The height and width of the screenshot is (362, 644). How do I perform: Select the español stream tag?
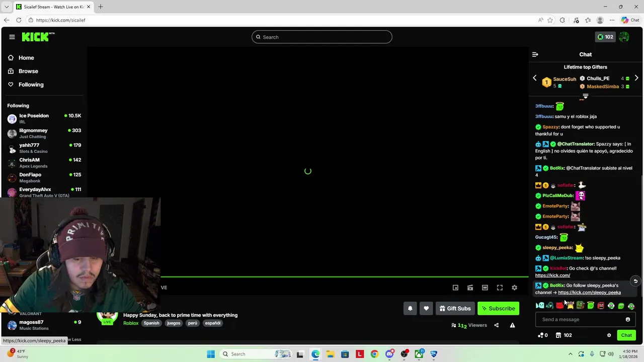coord(213,323)
